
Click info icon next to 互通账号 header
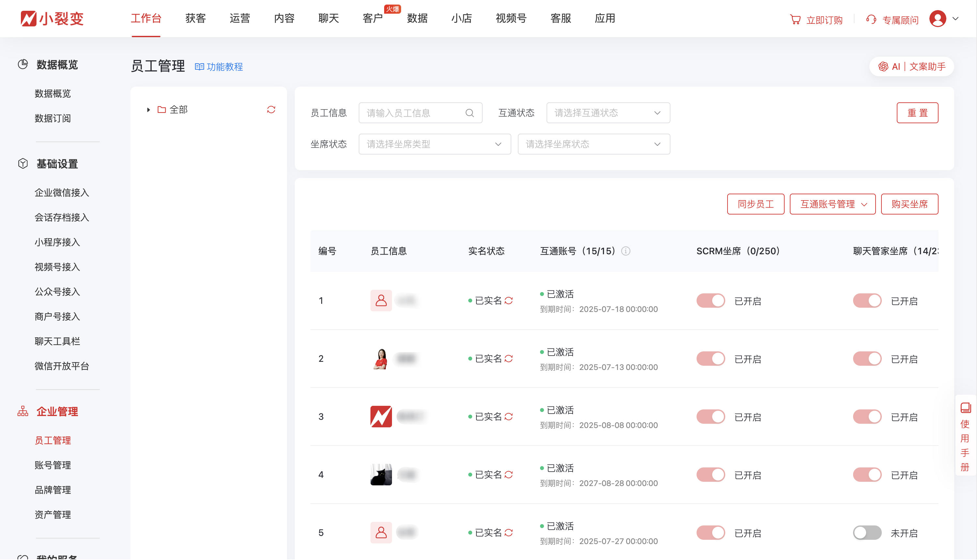[626, 251]
